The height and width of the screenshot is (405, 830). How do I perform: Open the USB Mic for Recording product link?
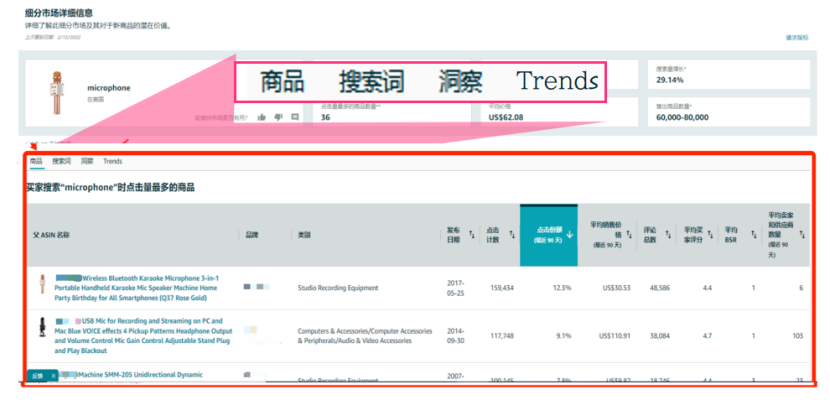pos(143,336)
